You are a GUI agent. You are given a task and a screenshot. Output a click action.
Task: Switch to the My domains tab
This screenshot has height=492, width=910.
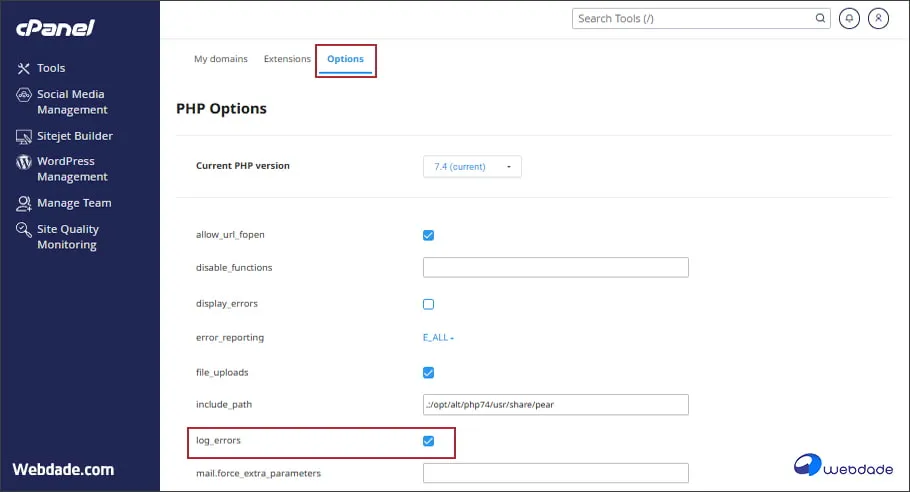tap(220, 59)
